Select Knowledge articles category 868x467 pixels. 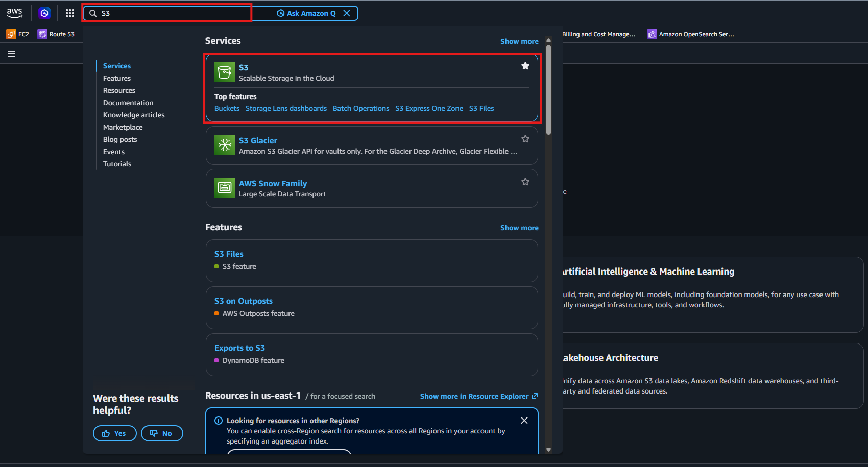(134, 115)
